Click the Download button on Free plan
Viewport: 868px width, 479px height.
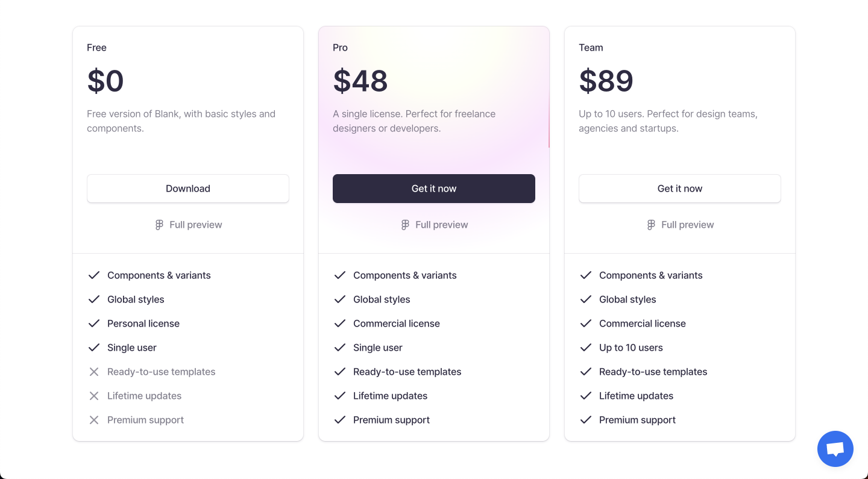pos(188,189)
